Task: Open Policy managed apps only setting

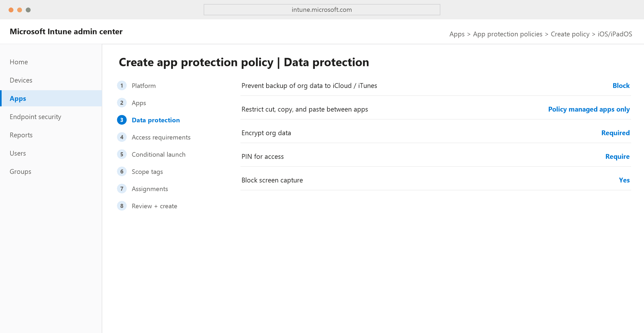Action: pos(589,110)
